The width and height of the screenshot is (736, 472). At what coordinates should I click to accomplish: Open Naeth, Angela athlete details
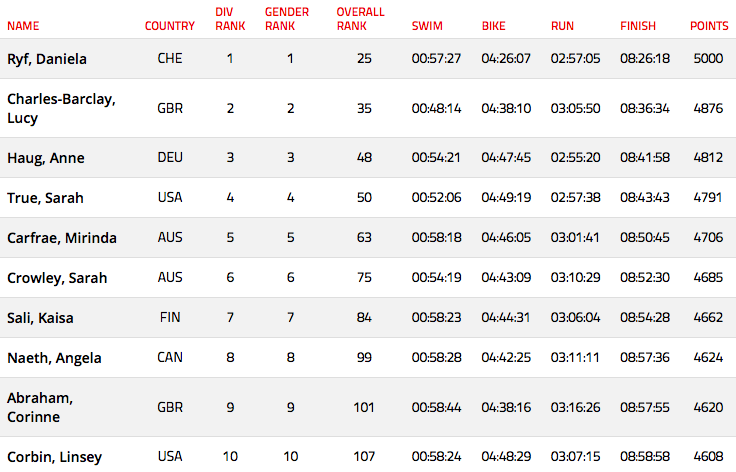click(x=54, y=358)
